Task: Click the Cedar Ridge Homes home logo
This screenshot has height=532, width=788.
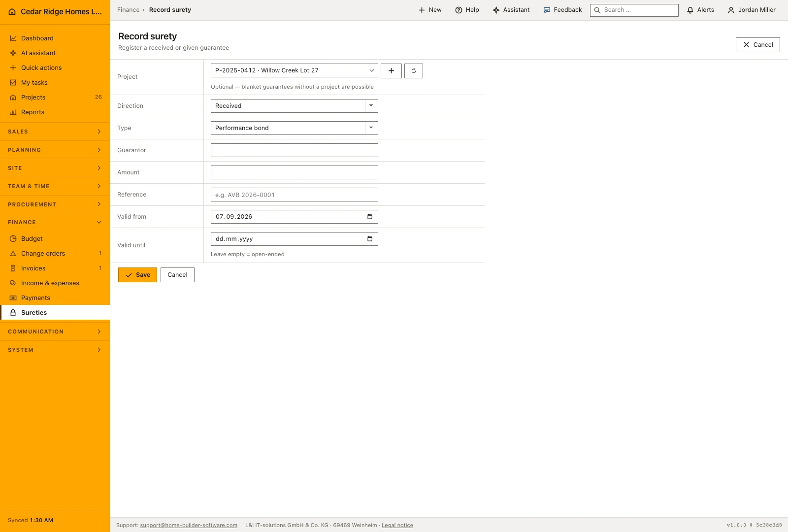Action: pyautogui.click(x=12, y=12)
